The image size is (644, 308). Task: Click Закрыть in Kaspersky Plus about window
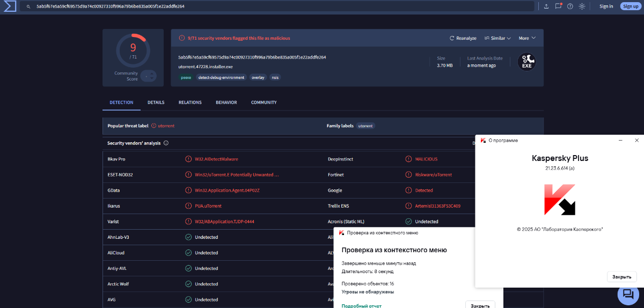(621, 277)
